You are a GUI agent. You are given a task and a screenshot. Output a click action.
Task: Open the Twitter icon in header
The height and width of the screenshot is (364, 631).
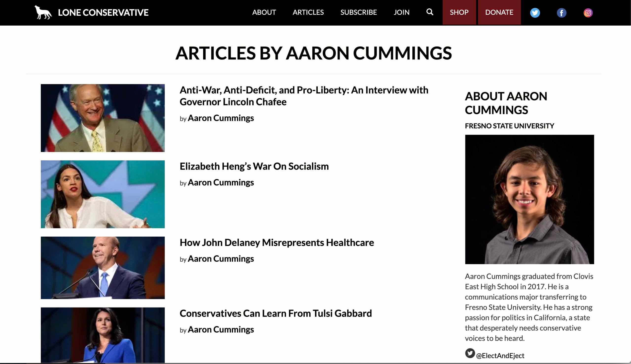(x=535, y=13)
